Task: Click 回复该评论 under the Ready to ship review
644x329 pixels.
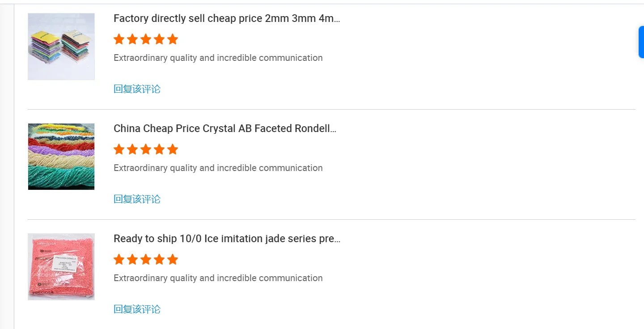Action: (x=137, y=309)
